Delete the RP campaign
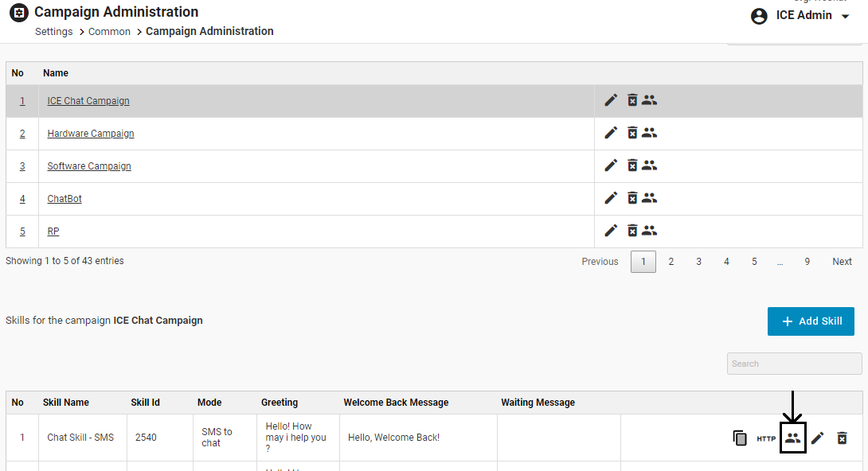The width and height of the screenshot is (868, 471). [631, 231]
